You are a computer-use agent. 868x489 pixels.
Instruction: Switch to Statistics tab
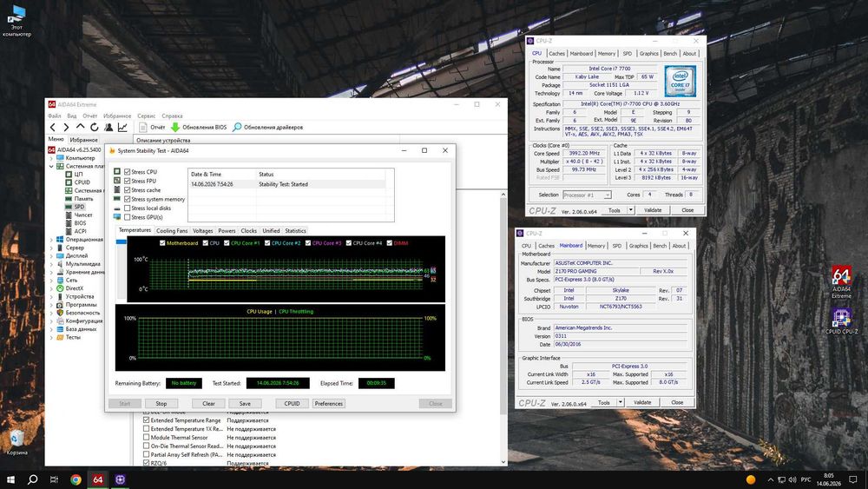[x=295, y=231]
